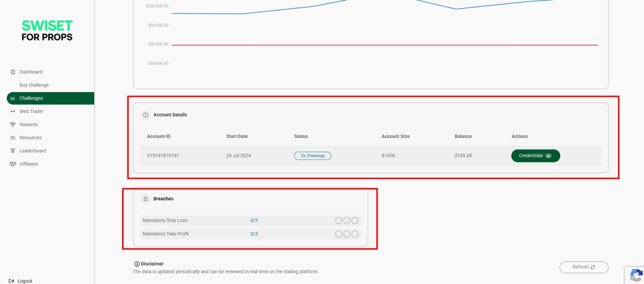This screenshot has width=644, height=284.
Task: Click the reCAPTCHA badge
Action: [x=636, y=275]
